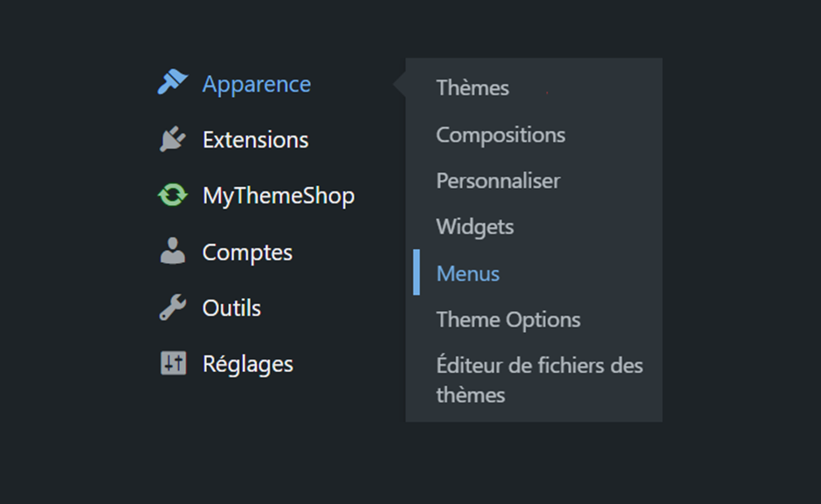Open Apparence from the sidebar
This screenshot has height=504, width=821.
[256, 84]
